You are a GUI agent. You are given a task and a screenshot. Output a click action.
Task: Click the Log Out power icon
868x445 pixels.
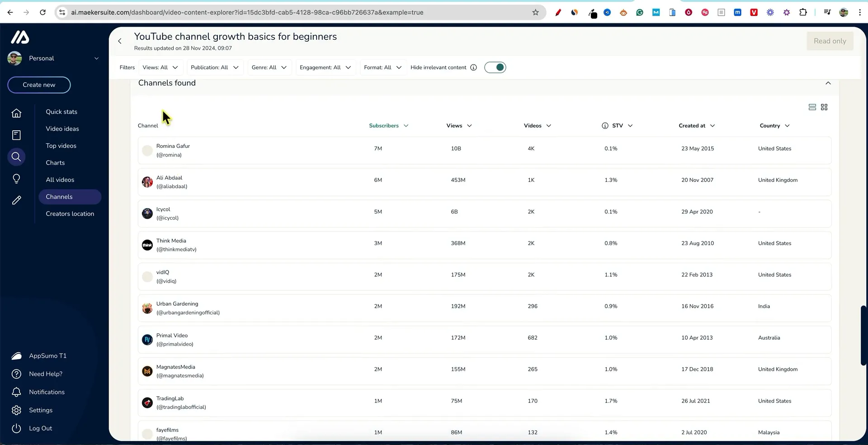16,428
